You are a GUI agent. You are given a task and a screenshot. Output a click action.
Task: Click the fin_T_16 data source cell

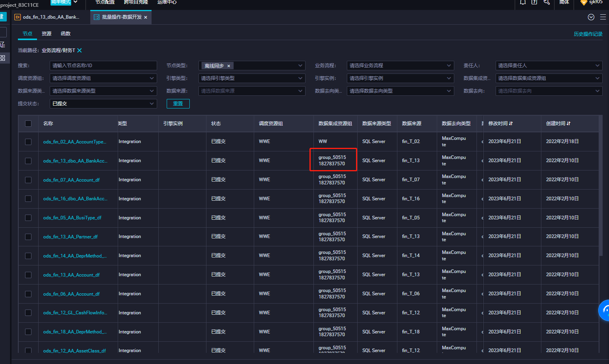(x=411, y=199)
